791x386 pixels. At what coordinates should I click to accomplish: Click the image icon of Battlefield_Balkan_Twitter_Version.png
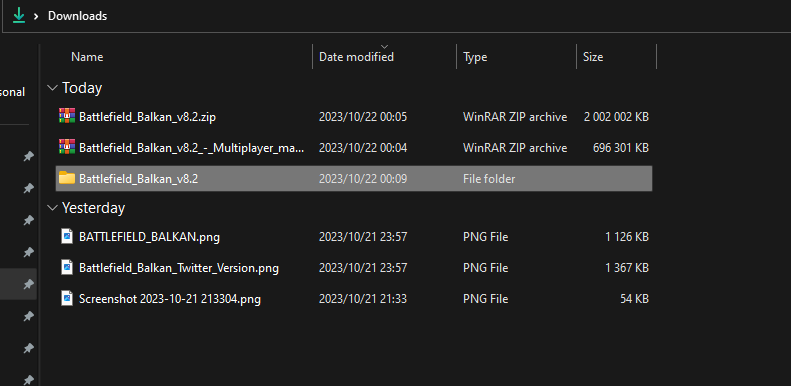point(67,267)
